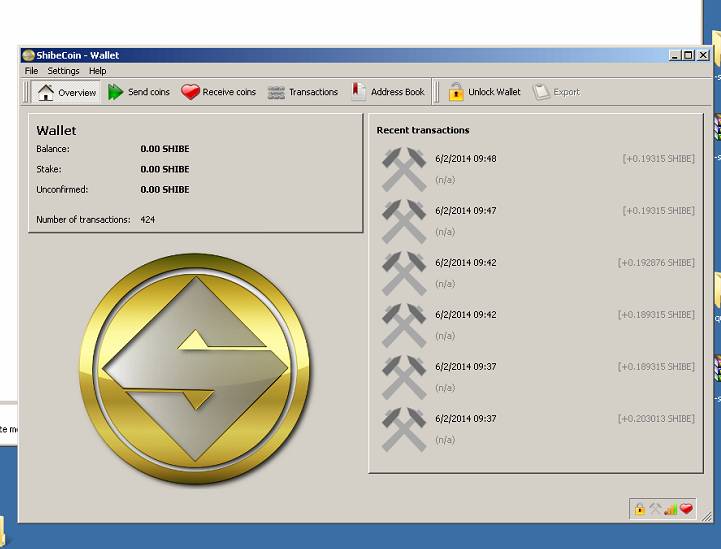721x549 pixels.
Task: Select transaction dated 6/2/2014 09:47
Action: click(x=466, y=211)
